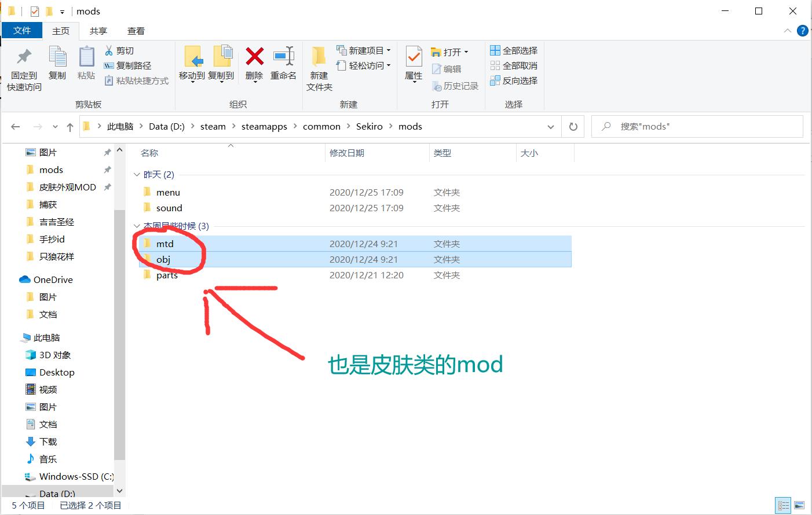Image resolution: width=812 pixels, height=515 pixels.
Task: Click the Delete (删除) red X icon
Action: pos(254,57)
